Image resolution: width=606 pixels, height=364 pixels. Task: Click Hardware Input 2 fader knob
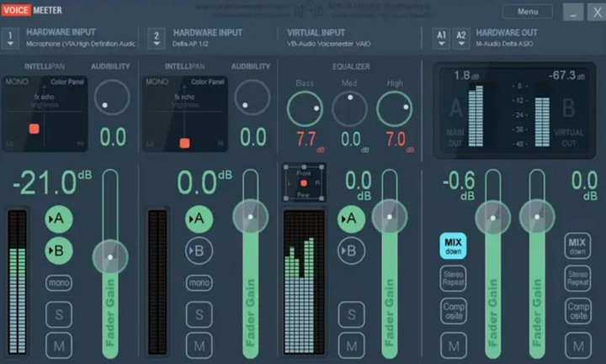251,217
